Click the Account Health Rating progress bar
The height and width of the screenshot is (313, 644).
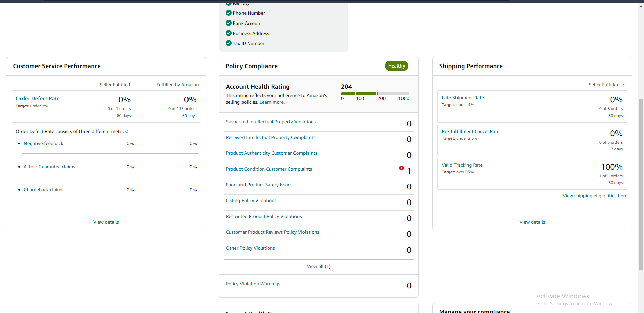[375, 94]
